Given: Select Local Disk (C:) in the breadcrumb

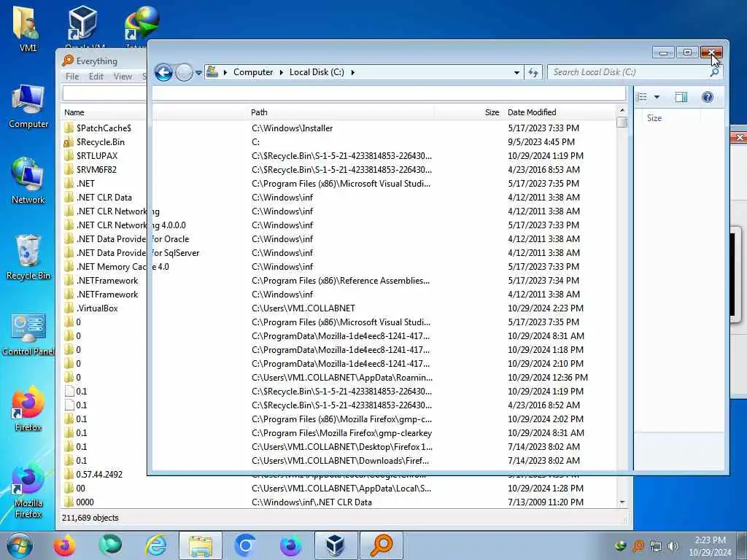Looking at the screenshot, I should click(317, 72).
